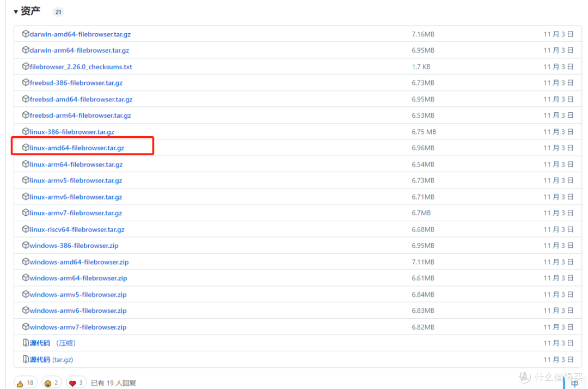Collapse the 资产 assets section triangle

(x=16, y=11)
